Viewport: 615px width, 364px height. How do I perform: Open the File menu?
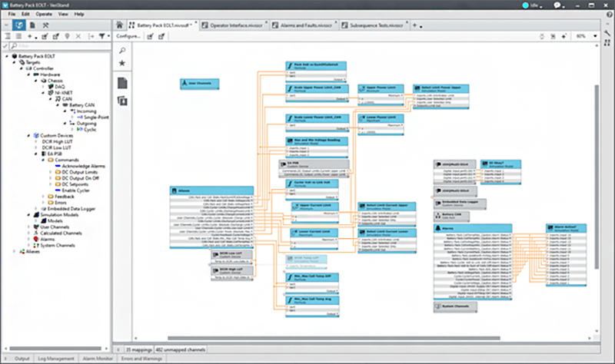click(x=12, y=14)
